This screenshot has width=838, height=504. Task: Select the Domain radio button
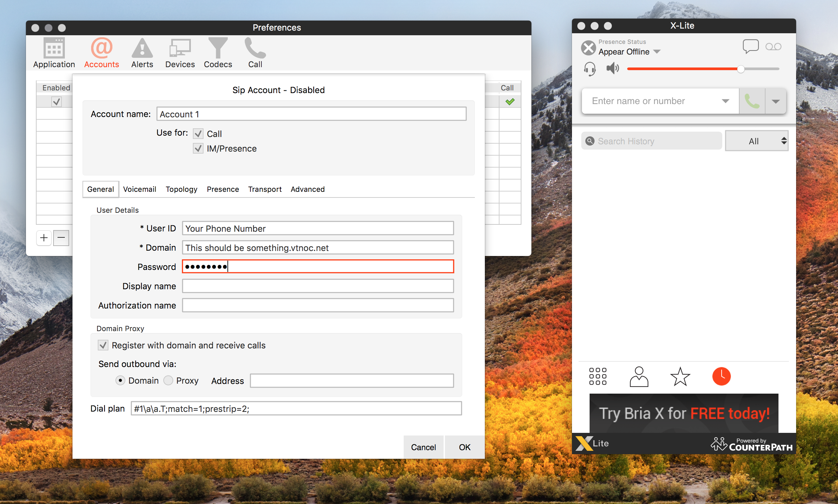pyautogui.click(x=120, y=380)
